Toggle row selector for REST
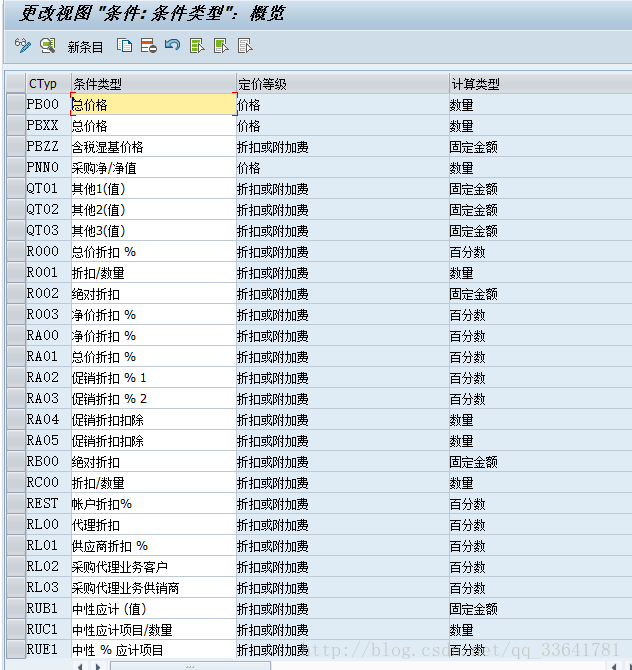Viewport: 632px width, 670px height. point(16,503)
